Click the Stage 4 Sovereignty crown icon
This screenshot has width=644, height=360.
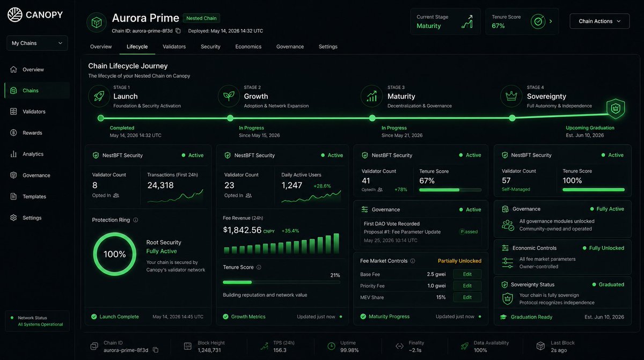(x=511, y=96)
